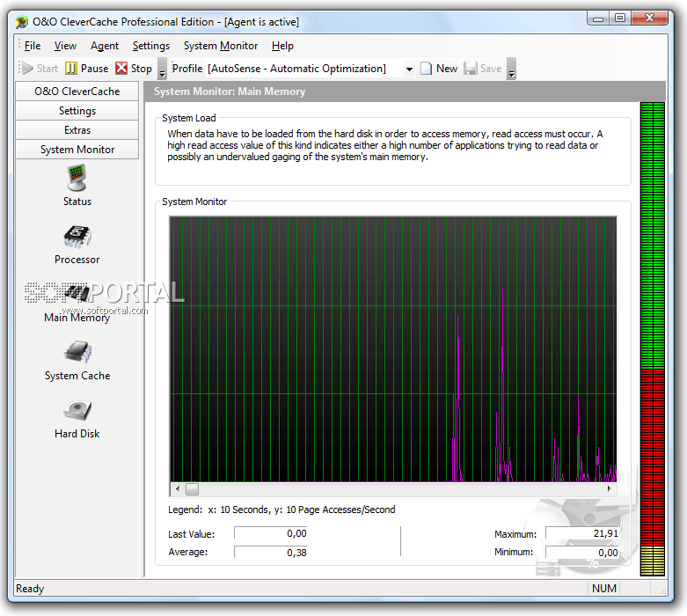Click the Legend text below graph
687x616 pixels.
[281, 510]
